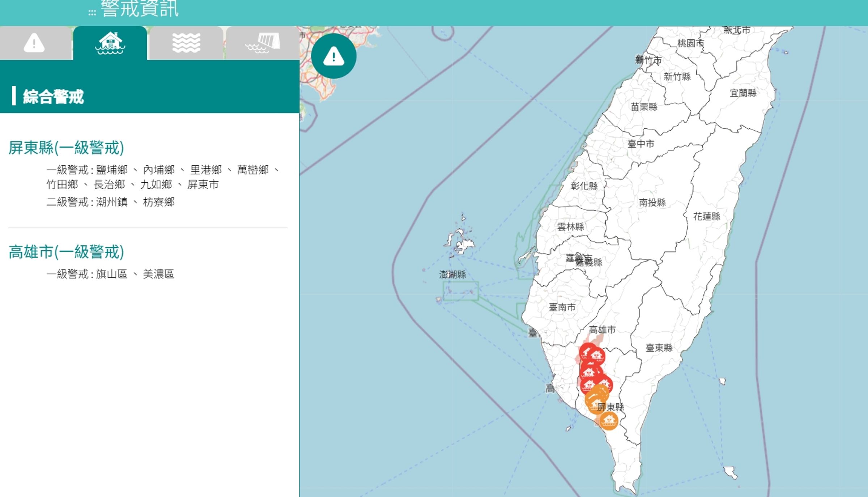Select 鹽埔鄉 in the level-one list
The image size is (868, 497).
tap(112, 170)
